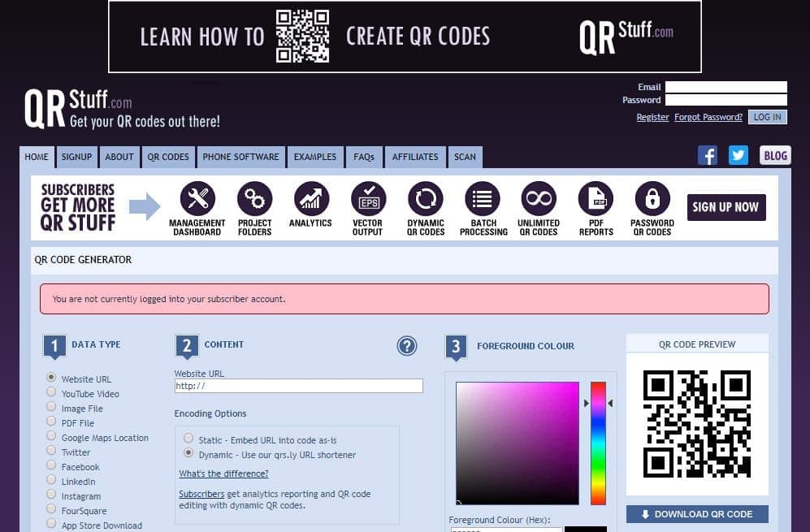Open the What's the difference link

coord(223,474)
